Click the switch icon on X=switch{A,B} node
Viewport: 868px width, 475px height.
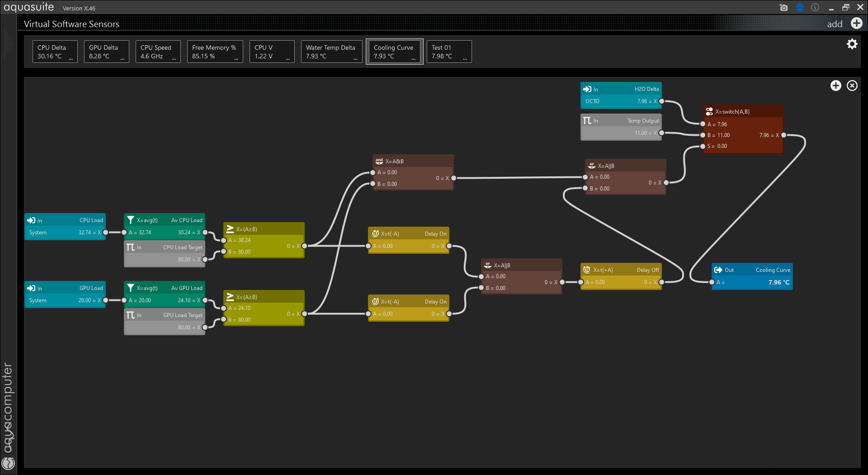pyautogui.click(x=709, y=111)
